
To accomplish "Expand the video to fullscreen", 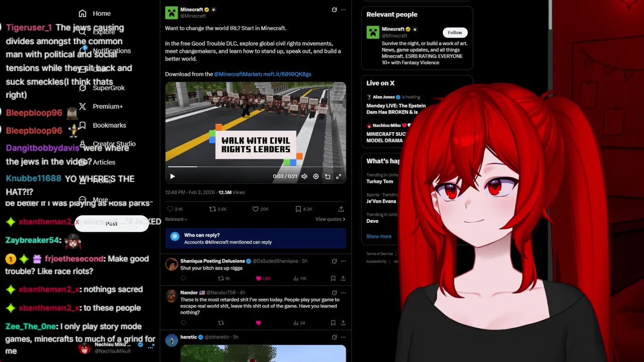I will (x=339, y=176).
